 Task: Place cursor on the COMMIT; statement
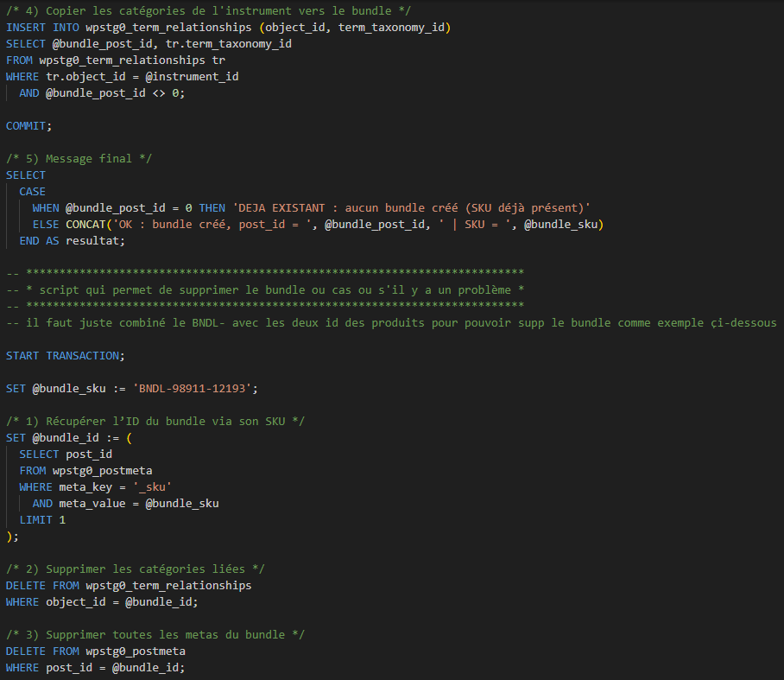(29, 125)
